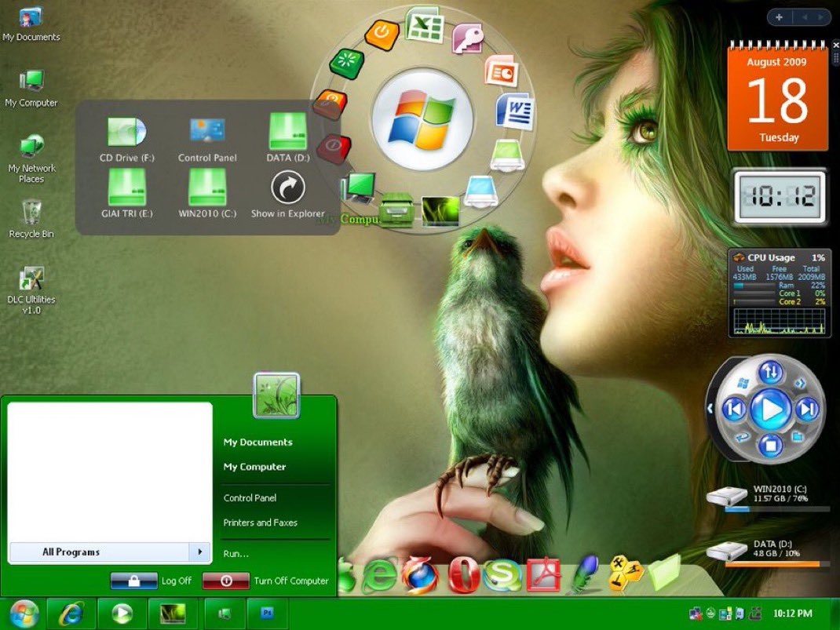This screenshot has width=840, height=630.
Task: Open WIN2010 (C:) in the stack popup
Action: pyautogui.click(x=206, y=193)
